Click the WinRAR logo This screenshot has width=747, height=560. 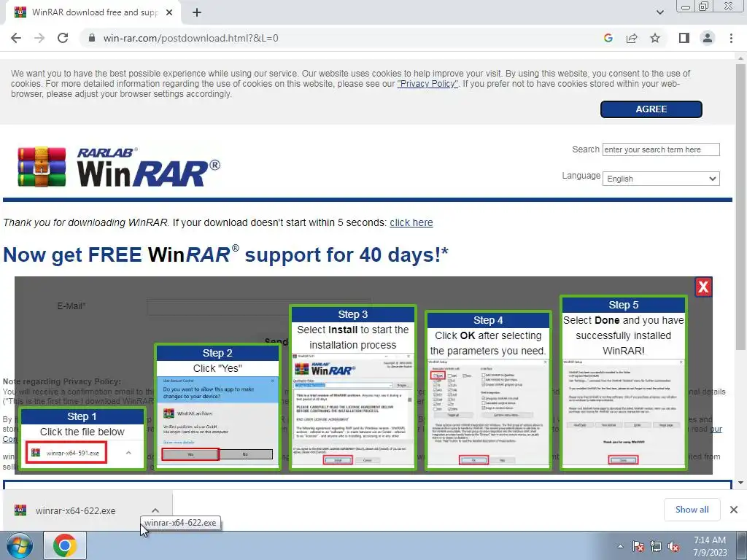pyautogui.click(x=119, y=167)
